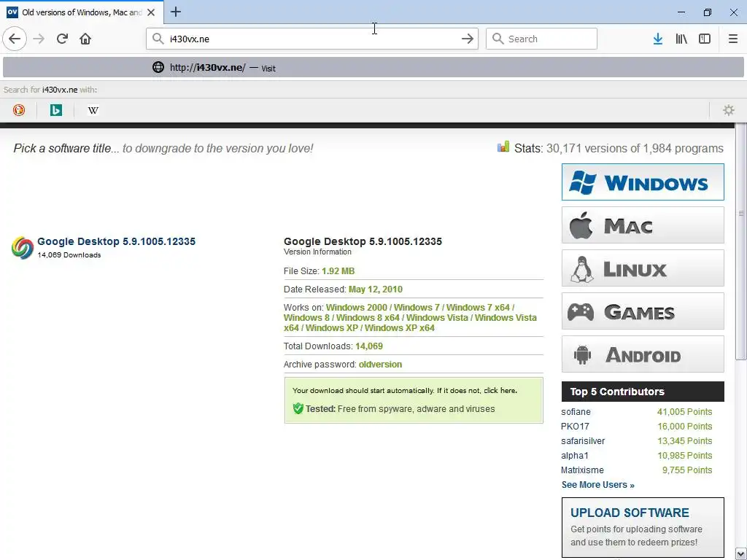Image resolution: width=747 pixels, height=560 pixels.
Task: Click the Version Information heading
Action: click(317, 252)
